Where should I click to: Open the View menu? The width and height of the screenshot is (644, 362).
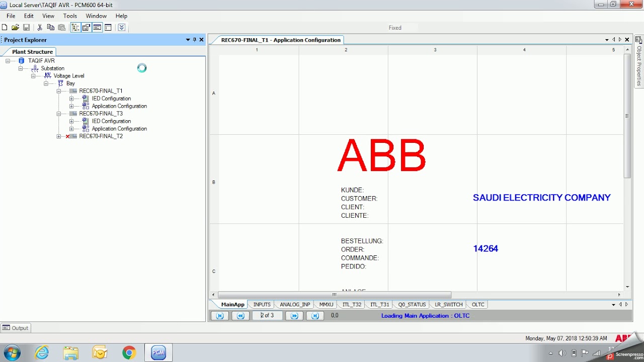[x=48, y=16]
